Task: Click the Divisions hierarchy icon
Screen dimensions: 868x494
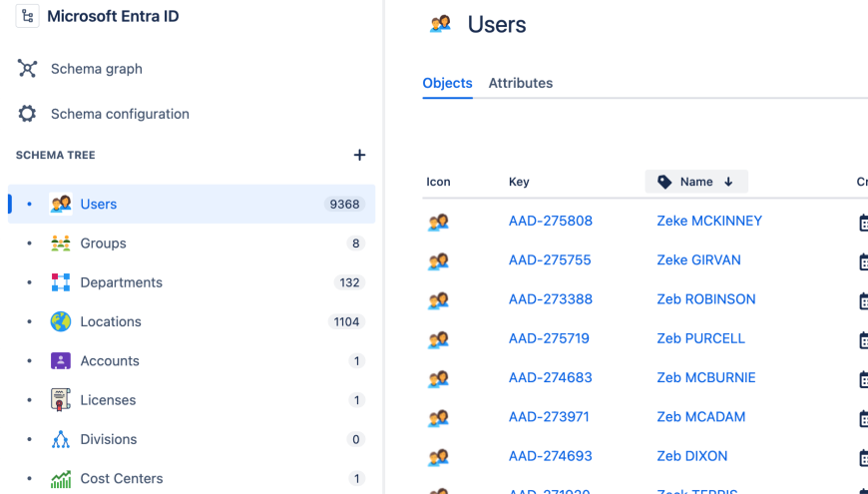Action: (x=61, y=439)
